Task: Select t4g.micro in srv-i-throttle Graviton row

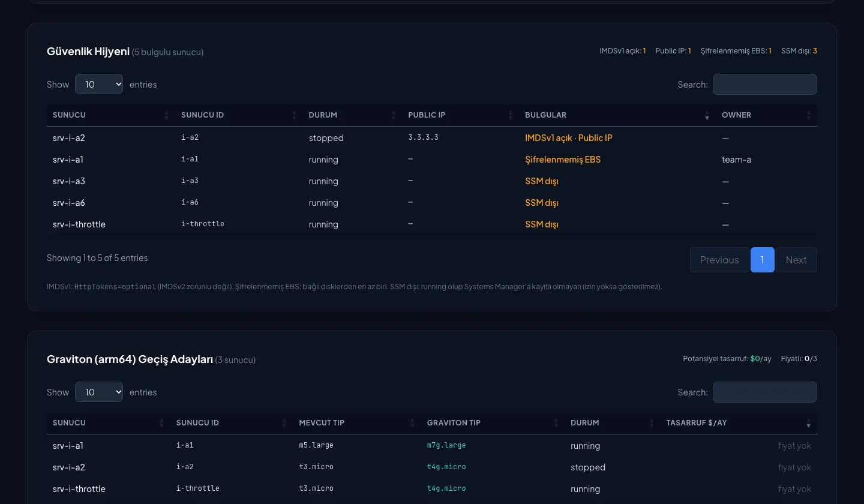Action: click(x=446, y=488)
